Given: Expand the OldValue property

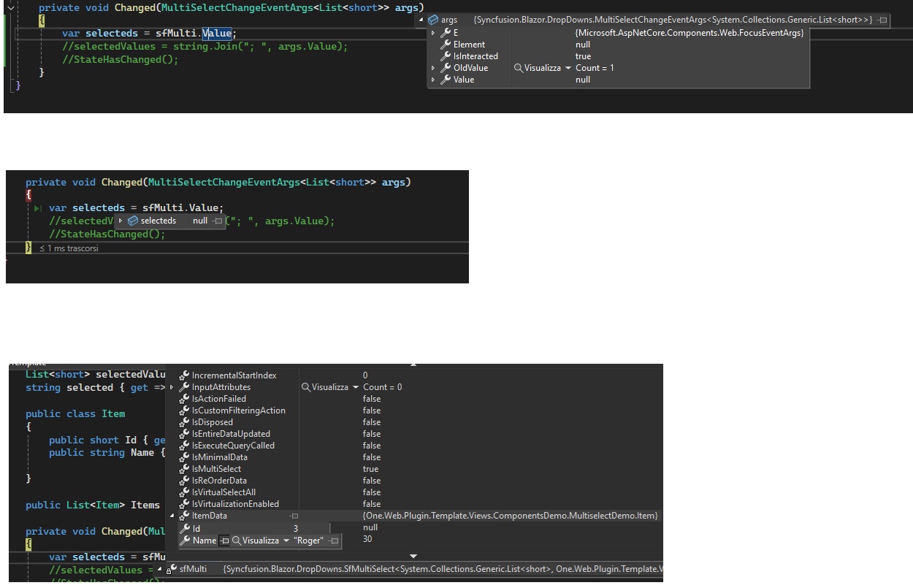Looking at the screenshot, I should (x=433, y=68).
